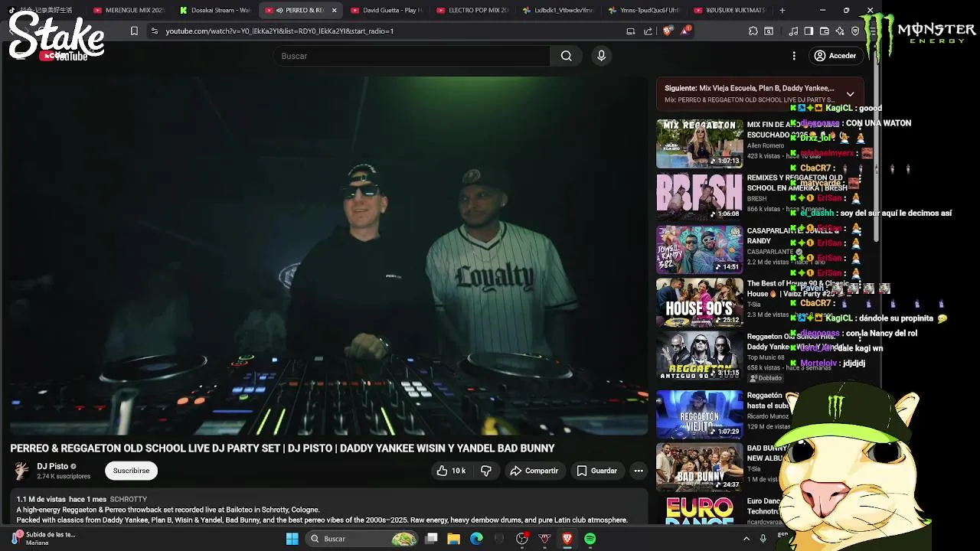Close the PERREO & REGGAETON tab
Viewport: 980px width, 551px height.
(334, 10)
